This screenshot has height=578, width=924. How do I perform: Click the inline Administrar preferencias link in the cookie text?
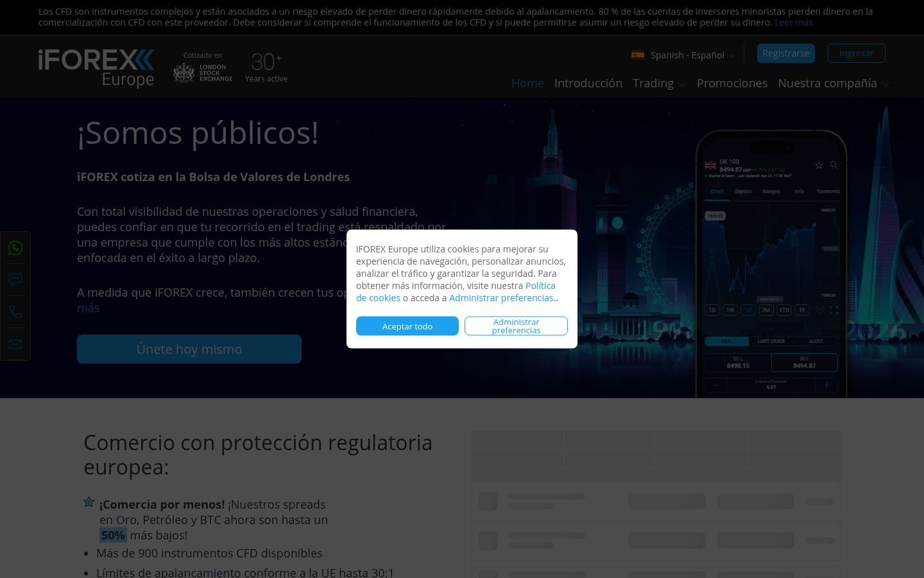point(501,298)
